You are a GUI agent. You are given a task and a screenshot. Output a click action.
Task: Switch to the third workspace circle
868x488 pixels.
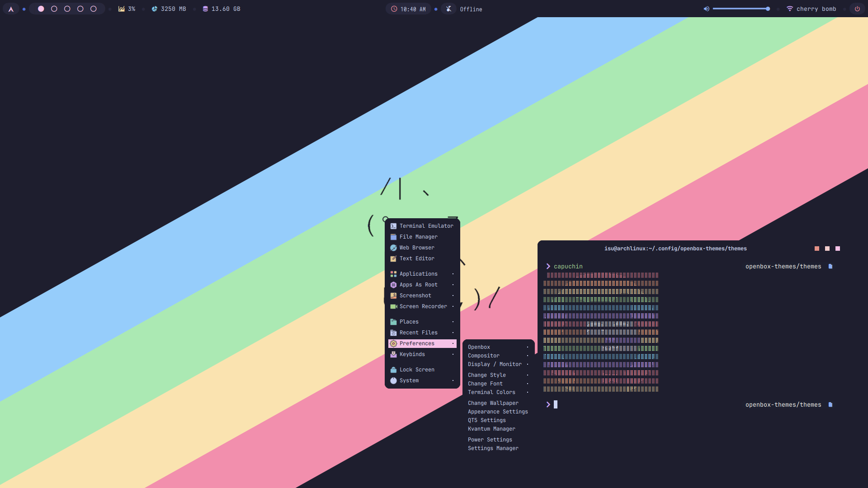pyautogui.click(x=67, y=9)
